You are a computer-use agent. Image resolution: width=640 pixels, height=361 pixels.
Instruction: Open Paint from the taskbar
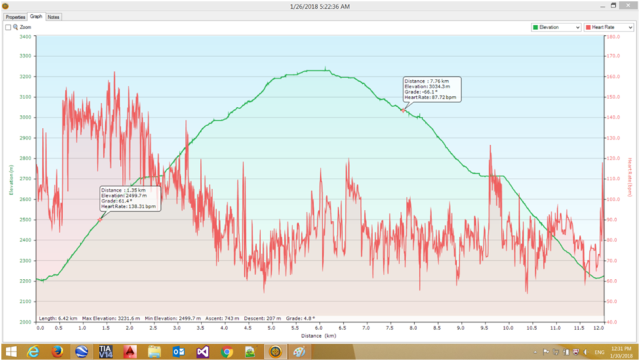click(x=299, y=352)
